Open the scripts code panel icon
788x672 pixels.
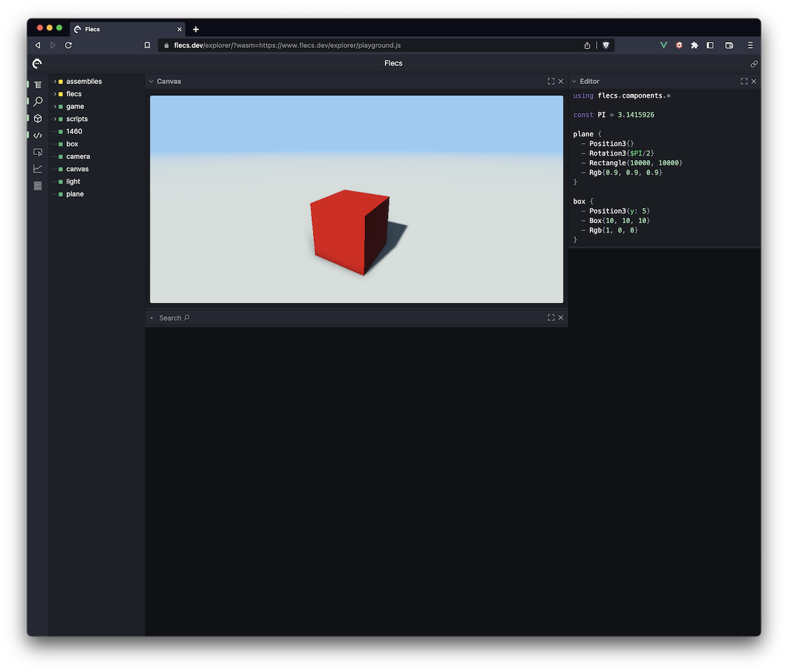pyautogui.click(x=37, y=135)
